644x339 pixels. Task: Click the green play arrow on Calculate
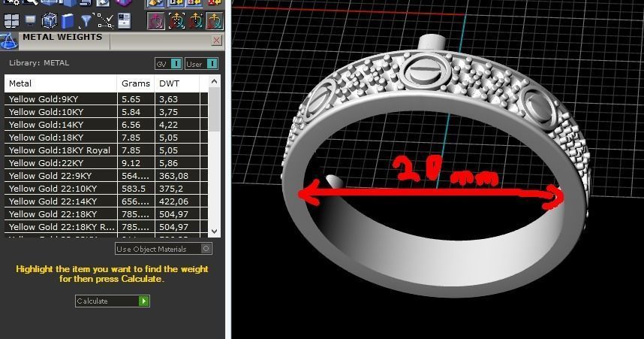coord(143,301)
